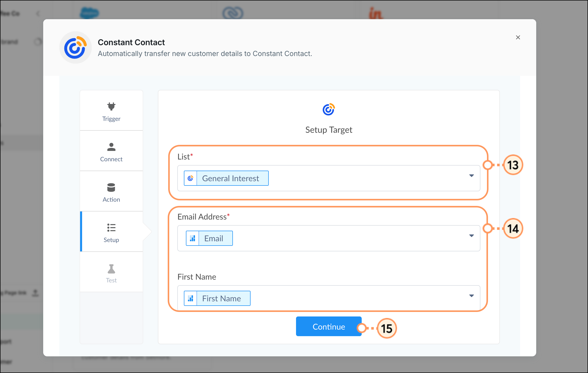Select the First Name field chip

[x=217, y=298]
